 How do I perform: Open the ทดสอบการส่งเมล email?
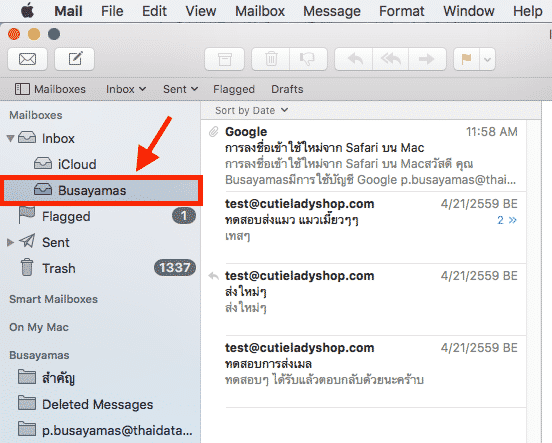[x=364, y=372]
